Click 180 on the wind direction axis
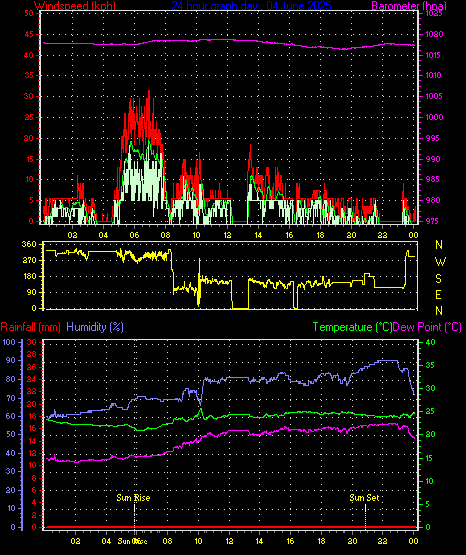The height and width of the screenshot is (555, 466). click(x=29, y=276)
